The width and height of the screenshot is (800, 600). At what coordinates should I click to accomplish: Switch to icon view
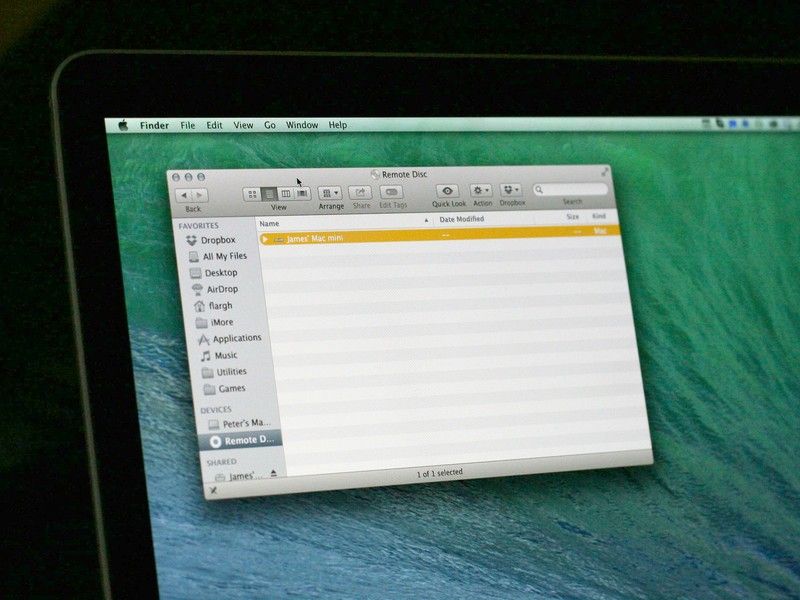click(x=252, y=192)
